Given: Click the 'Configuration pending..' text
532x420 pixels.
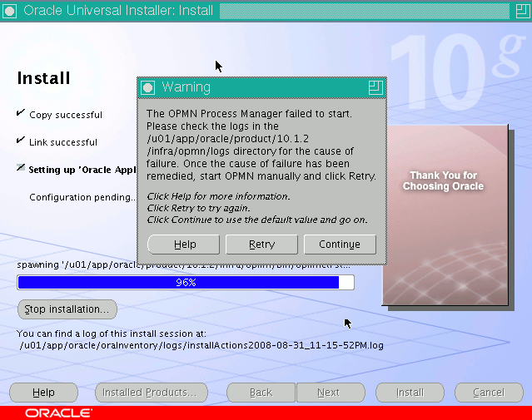Looking at the screenshot, I should pos(82,197).
